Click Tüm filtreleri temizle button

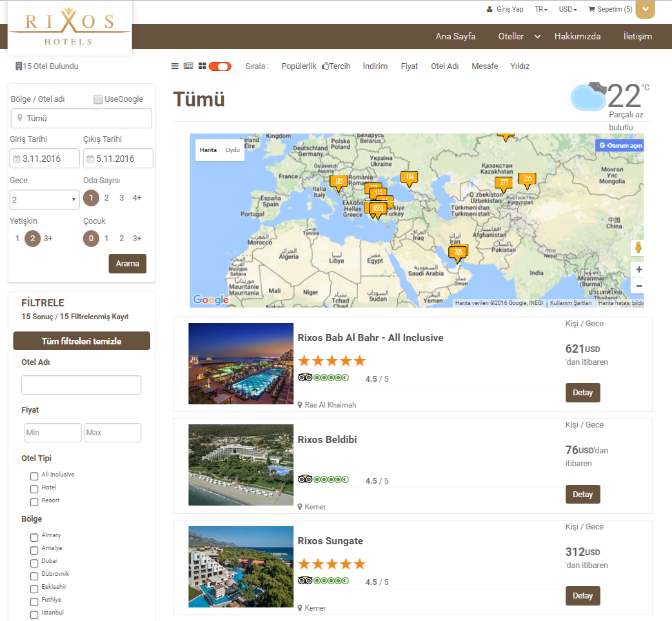81,341
